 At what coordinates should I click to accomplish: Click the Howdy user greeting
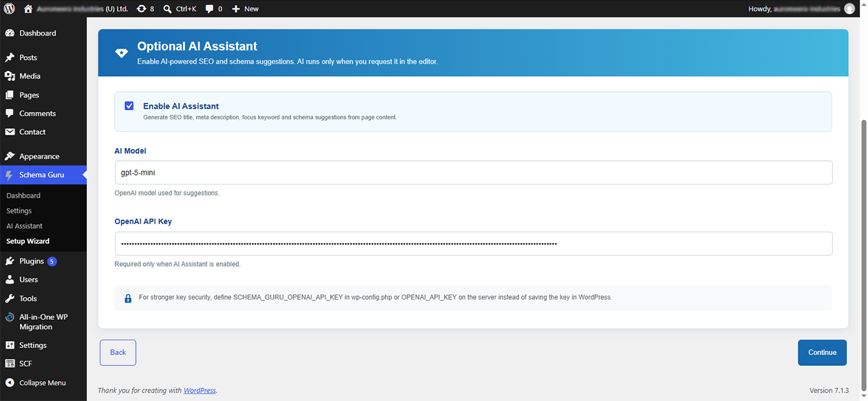(795, 9)
